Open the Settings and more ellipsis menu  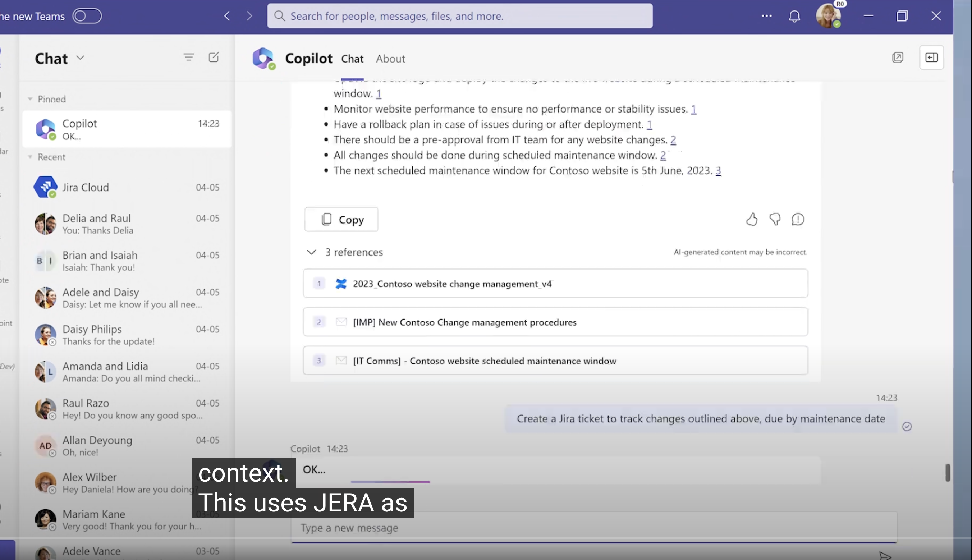pyautogui.click(x=766, y=16)
